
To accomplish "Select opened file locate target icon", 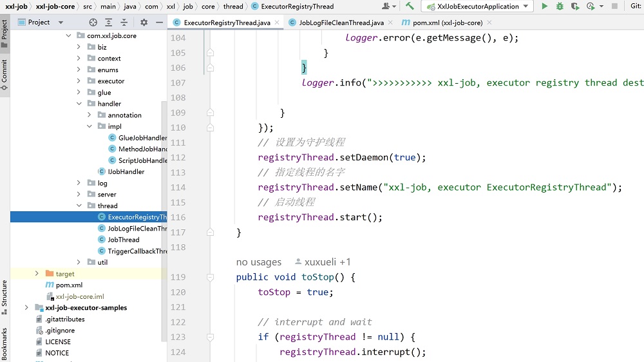I will 93,22.
